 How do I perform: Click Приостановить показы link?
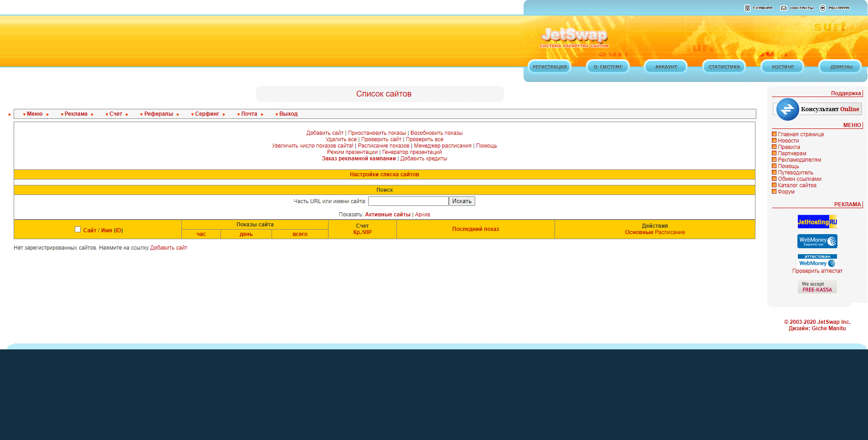377,133
